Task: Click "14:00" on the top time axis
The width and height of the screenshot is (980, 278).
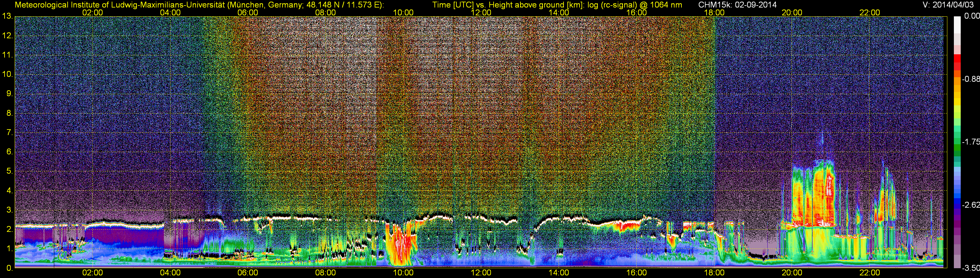Action: 559,12
